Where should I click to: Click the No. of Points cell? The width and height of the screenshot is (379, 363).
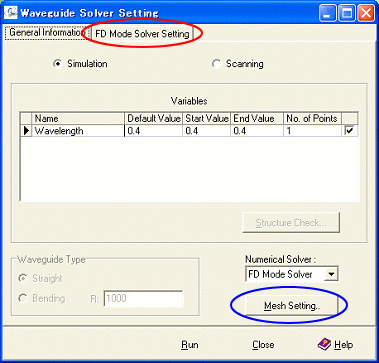[x=313, y=131]
